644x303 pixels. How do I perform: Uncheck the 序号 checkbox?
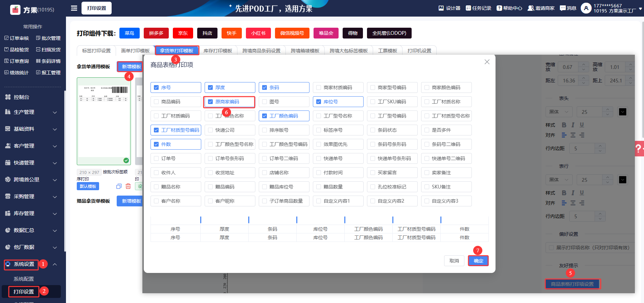tap(156, 87)
